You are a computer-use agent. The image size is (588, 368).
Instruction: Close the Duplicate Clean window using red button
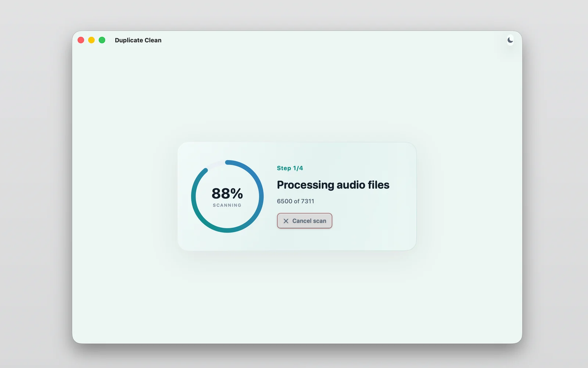(x=81, y=40)
